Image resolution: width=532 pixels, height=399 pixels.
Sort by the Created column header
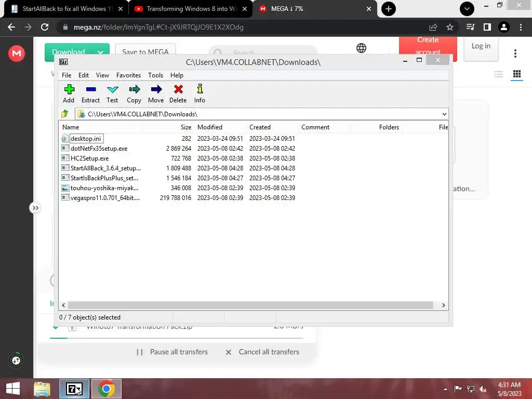tap(272, 127)
